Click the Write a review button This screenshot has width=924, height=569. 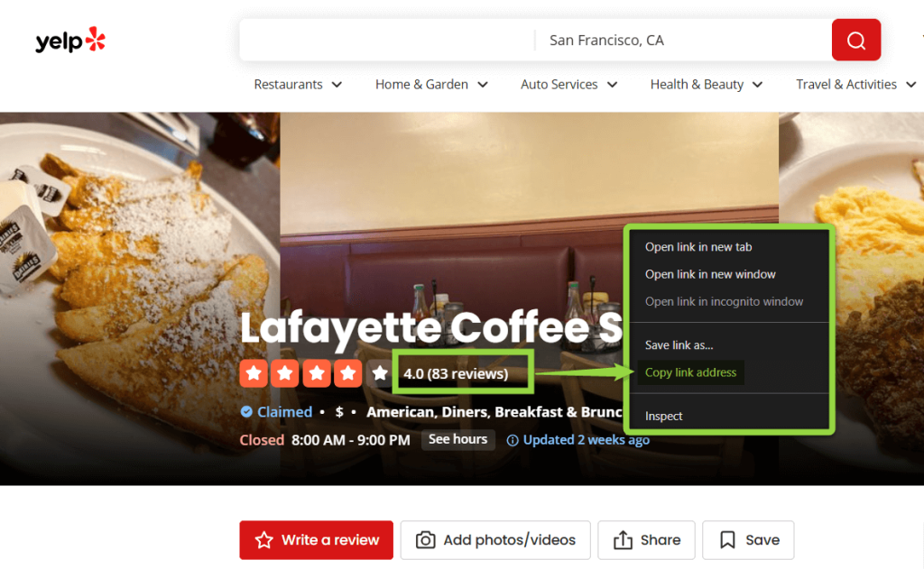tap(316, 539)
